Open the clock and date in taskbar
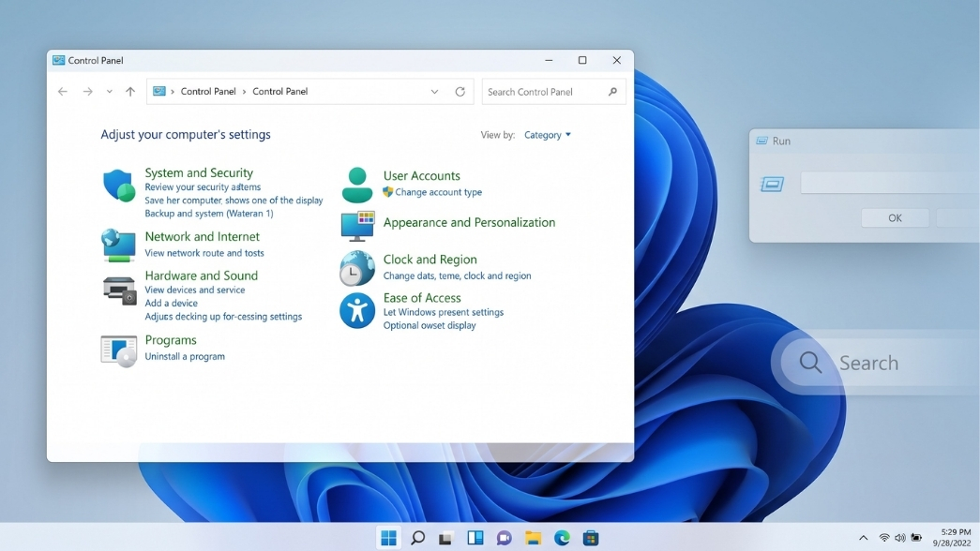The height and width of the screenshot is (551, 980). coord(951,537)
